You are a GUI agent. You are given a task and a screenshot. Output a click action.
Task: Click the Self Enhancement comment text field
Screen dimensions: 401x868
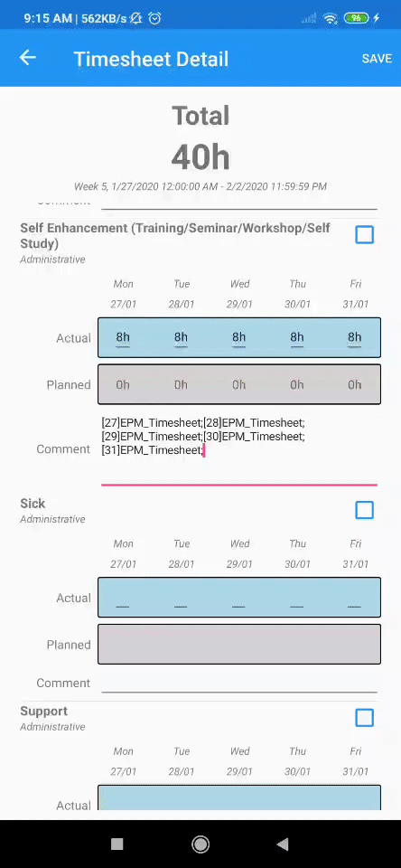coord(239,449)
